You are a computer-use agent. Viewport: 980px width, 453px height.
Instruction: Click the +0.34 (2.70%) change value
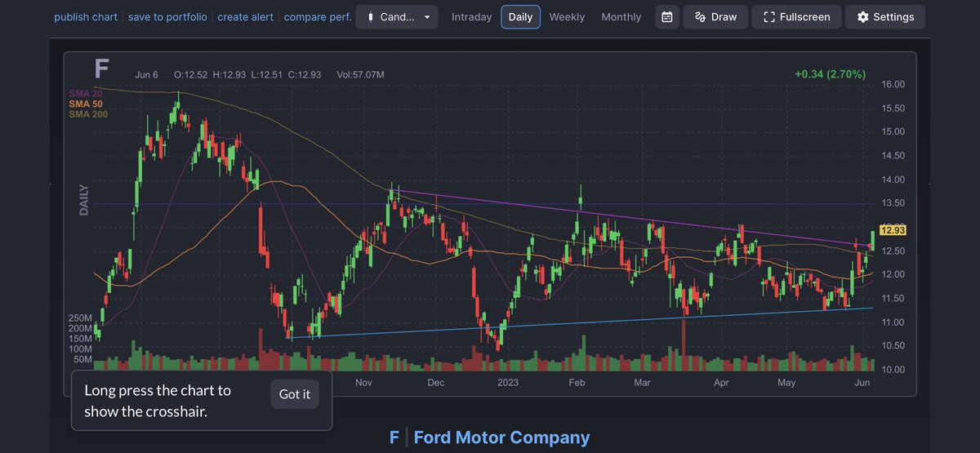[829, 74]
